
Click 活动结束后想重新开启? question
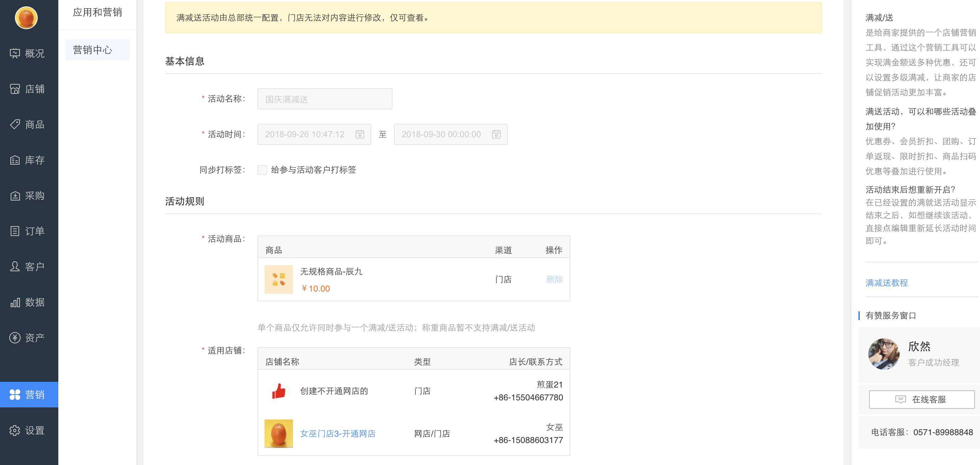click(x=910, y=189)
